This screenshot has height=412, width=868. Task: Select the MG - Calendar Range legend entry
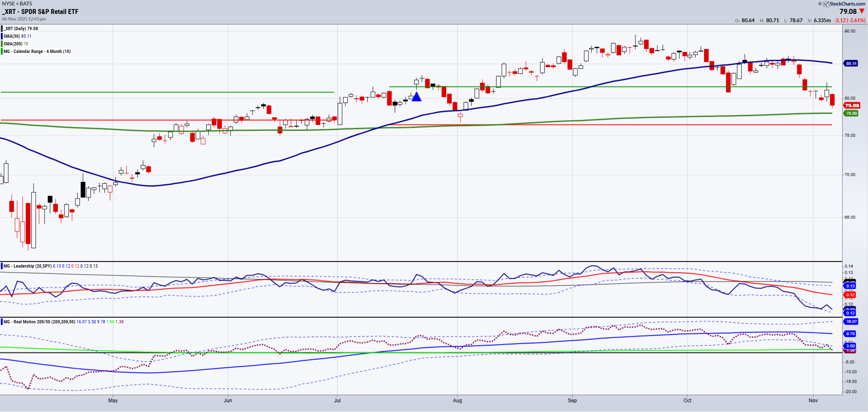tap(37, 51)
